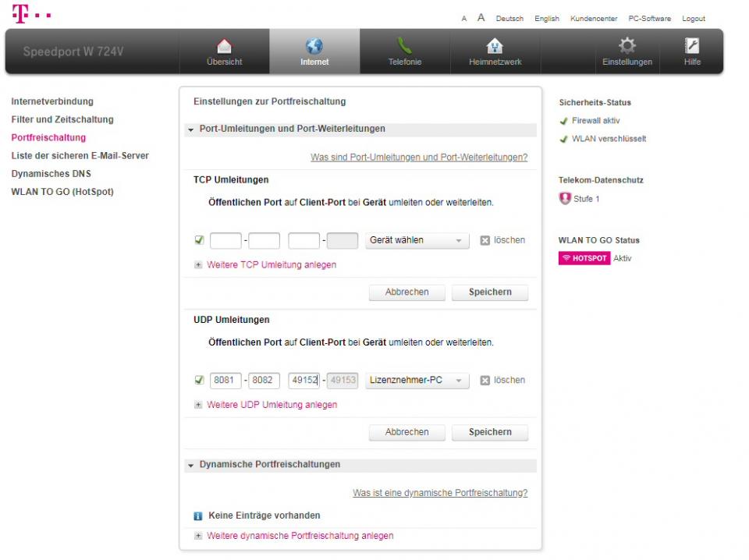Click the Telefonie phone icon
The width and height of the screenshot is (749, 560).
(405, 47)
